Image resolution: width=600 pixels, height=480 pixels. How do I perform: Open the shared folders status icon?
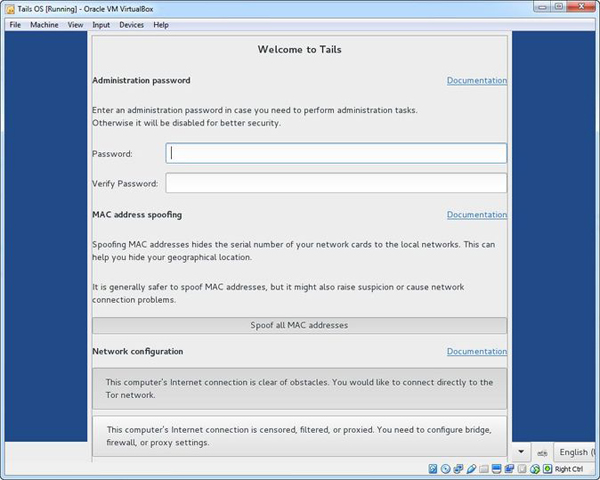pos(484,469)
